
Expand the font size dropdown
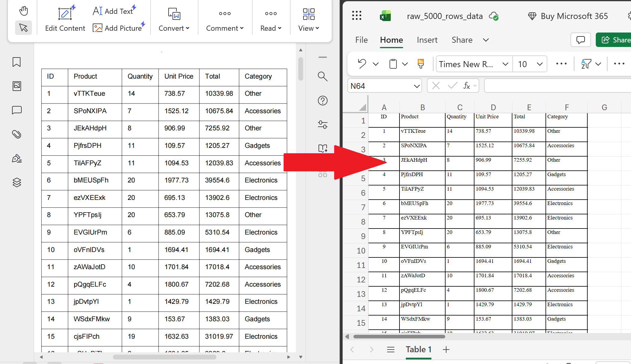point(539,64)
